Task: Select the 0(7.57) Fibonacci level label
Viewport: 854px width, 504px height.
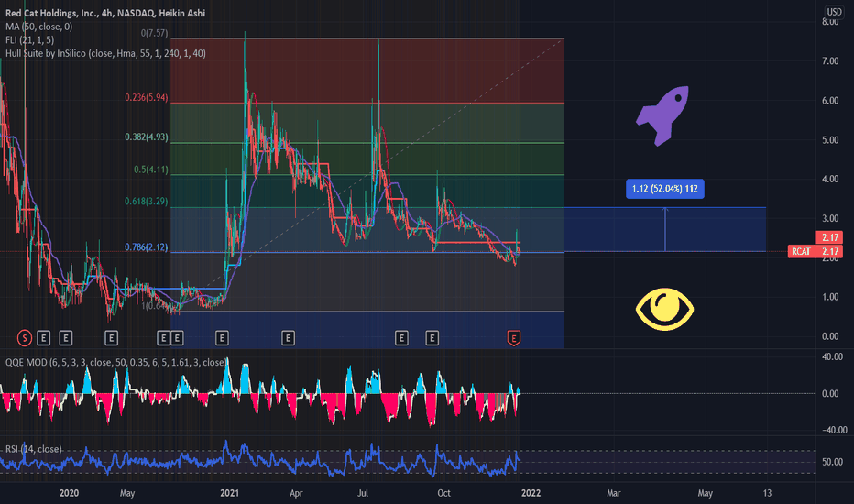Action: click(x=154, y=33)
